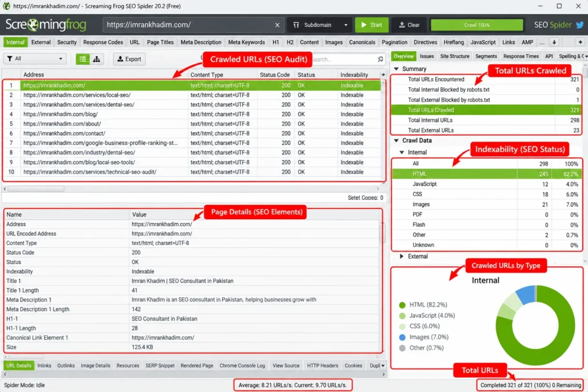Sort by Address column header
Viewport: 588px width, 392px height.
point(105,75)
